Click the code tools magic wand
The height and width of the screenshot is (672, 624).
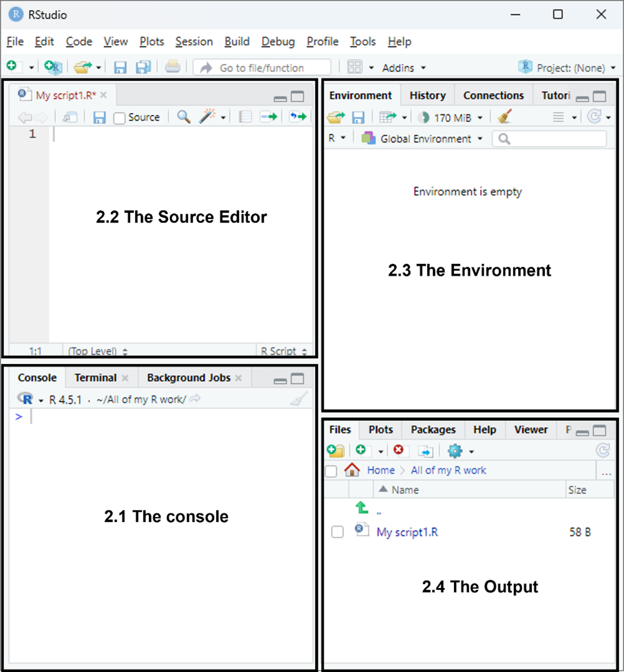click(208, 116)
